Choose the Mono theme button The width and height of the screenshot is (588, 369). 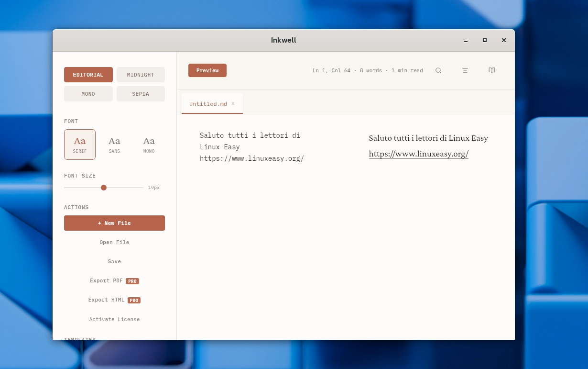click(x=88, y=94)
